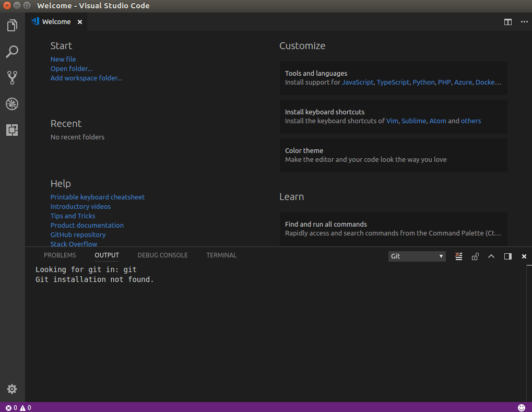Close the bottom panel

click(524, 256)
